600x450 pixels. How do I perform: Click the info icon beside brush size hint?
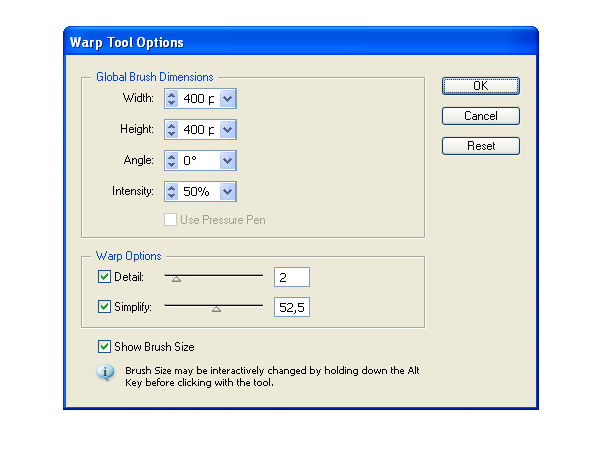105,372
